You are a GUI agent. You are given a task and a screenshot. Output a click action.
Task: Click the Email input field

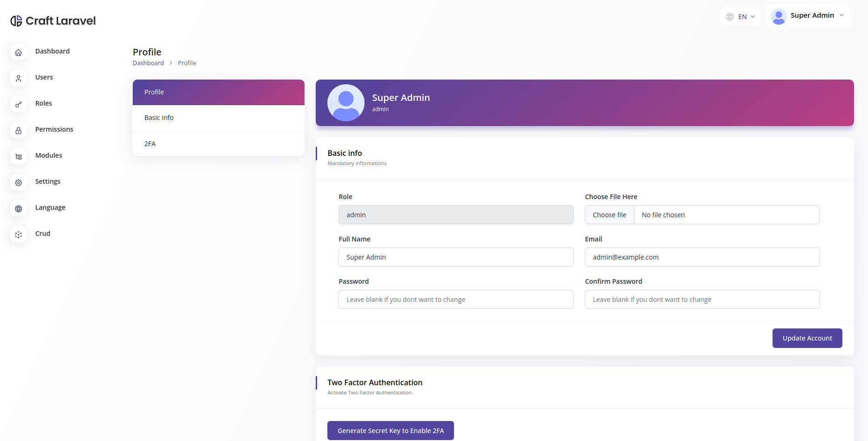pyautogui.click(x=702, y=257)
